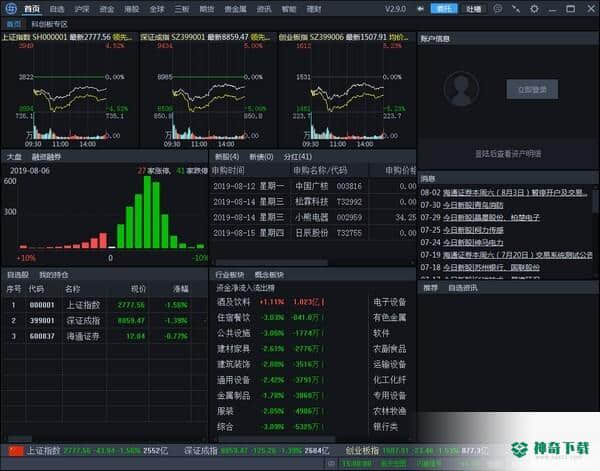Click the 社群 button in title bar
This screenshot has height=471, width=600.
[x=473, y=8]
